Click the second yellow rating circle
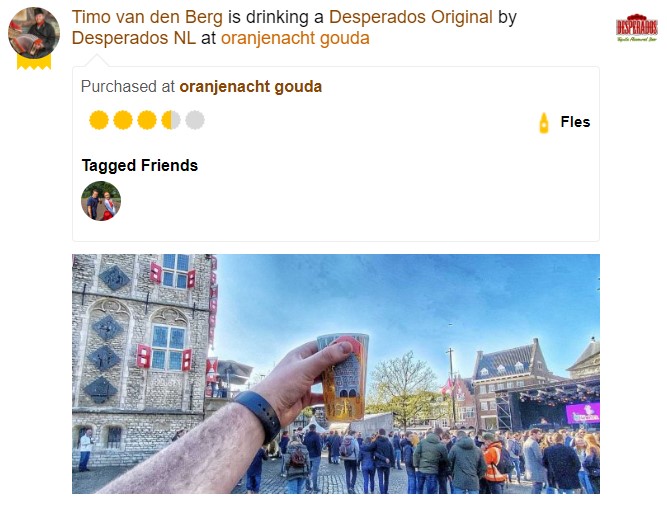 (123, 120)
